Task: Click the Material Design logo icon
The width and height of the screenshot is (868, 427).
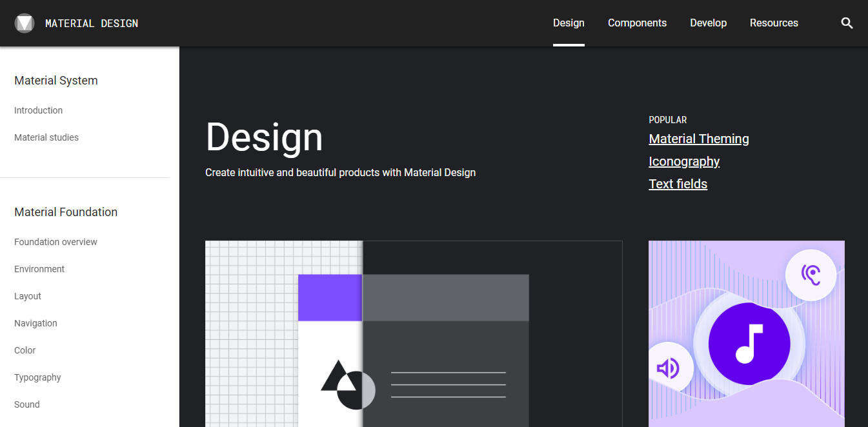Action: point(25,23)
